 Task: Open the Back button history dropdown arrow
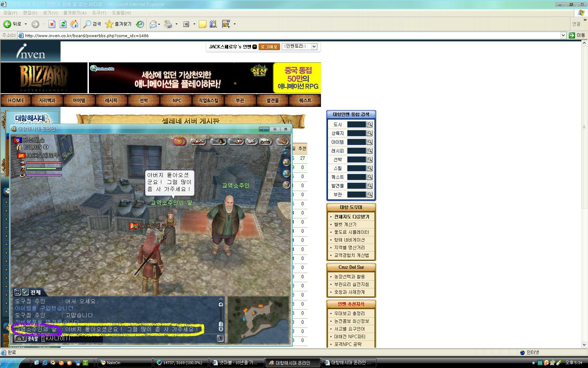point(26,24)
